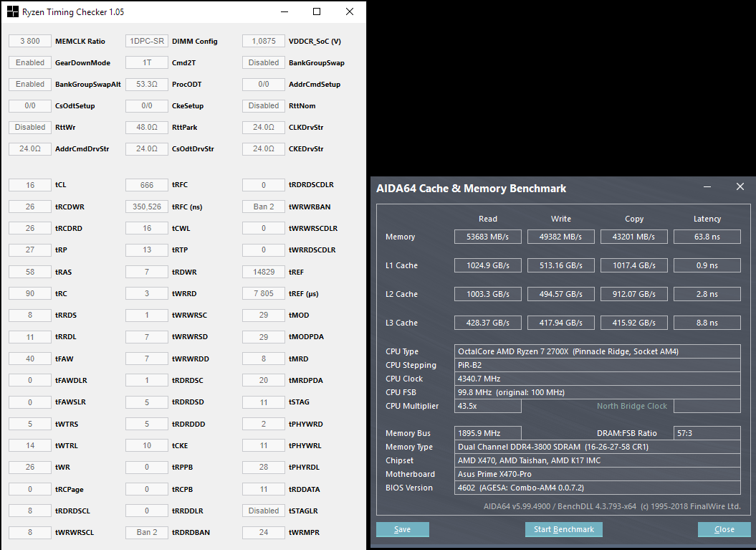756x550 pixels.
Task: Select the GearDownMode Enabled field
Action: 30,62
